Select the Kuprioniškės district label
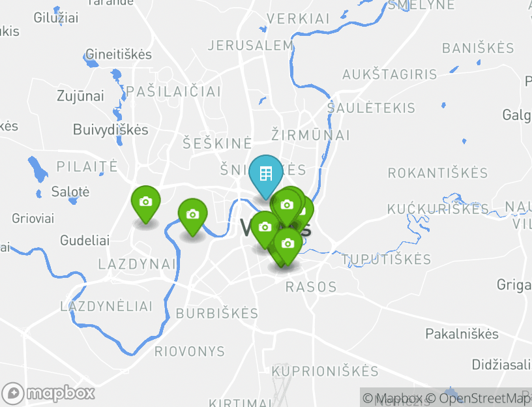The width and height of the screenshot is (532, 407). (x=325, y=370)
